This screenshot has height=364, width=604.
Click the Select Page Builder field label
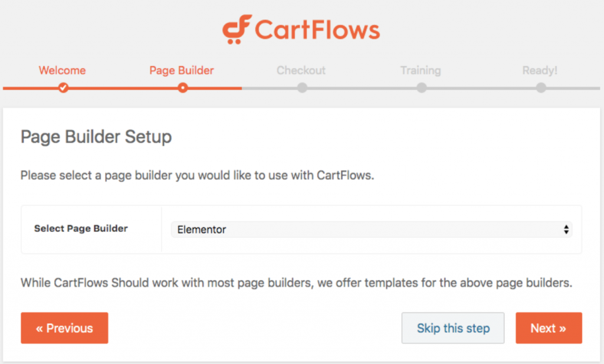tap(81, 228)
